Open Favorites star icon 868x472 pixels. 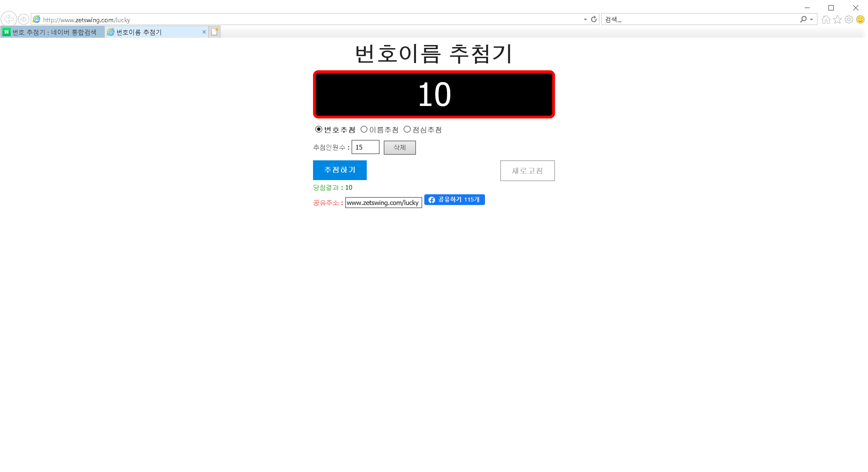pos(837,19)
